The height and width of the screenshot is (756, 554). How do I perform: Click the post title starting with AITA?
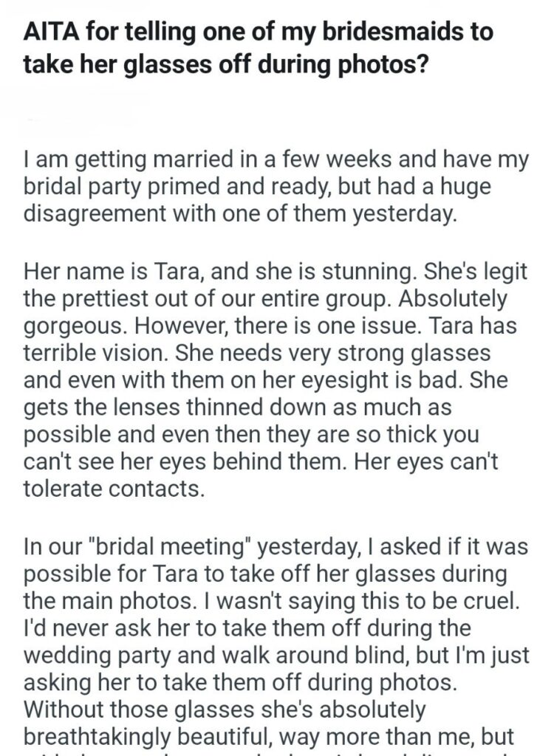(259, 47)
